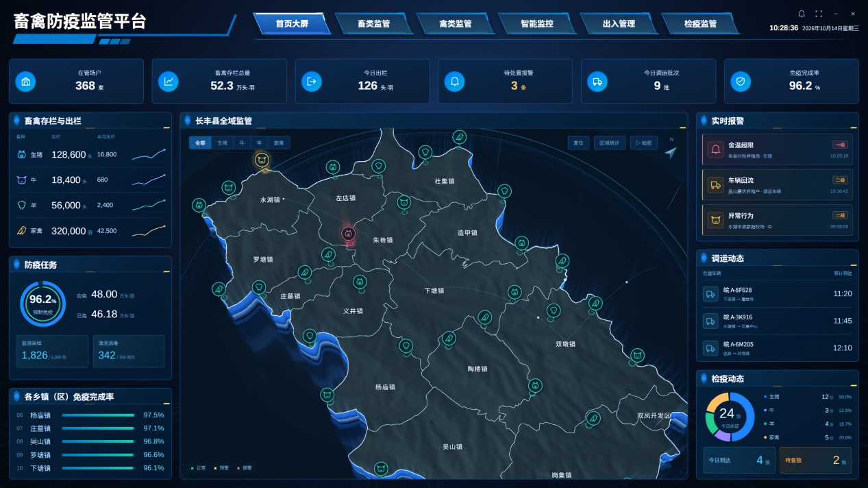Select the 牛 map filter
The width and height of the screenshot is (868, 488).
[242, 143]
